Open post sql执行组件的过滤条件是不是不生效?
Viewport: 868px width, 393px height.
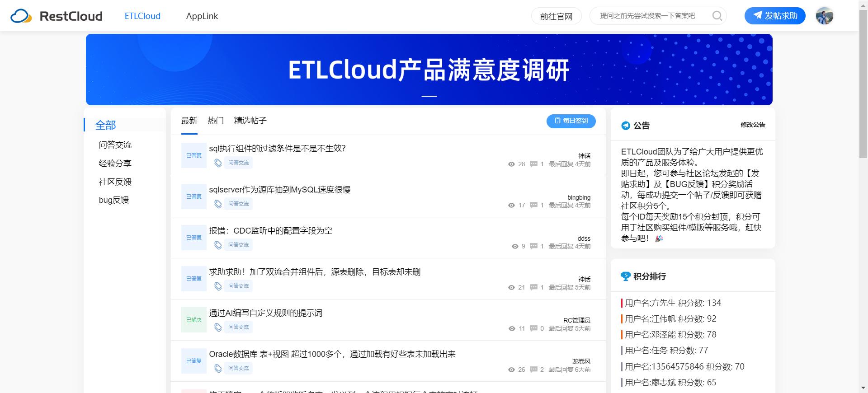point(277,148)
